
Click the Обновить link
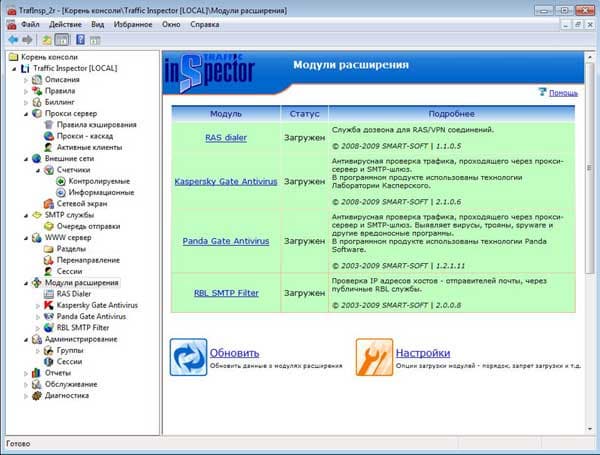point(234,353)
